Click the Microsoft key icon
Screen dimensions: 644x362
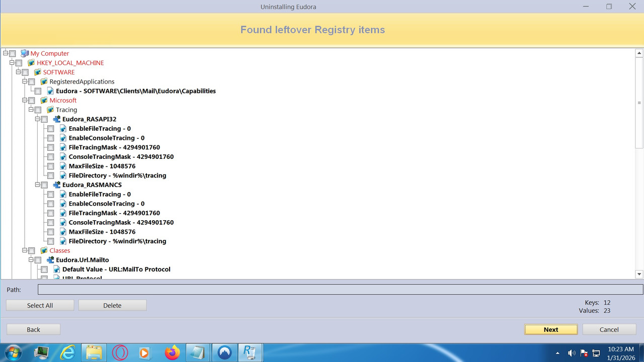44,100
